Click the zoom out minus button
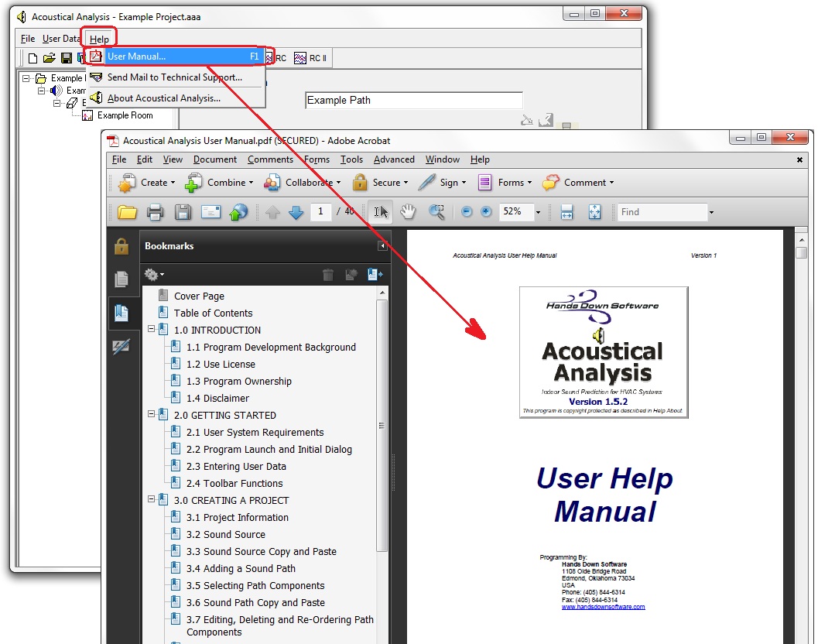 [467, 211]
